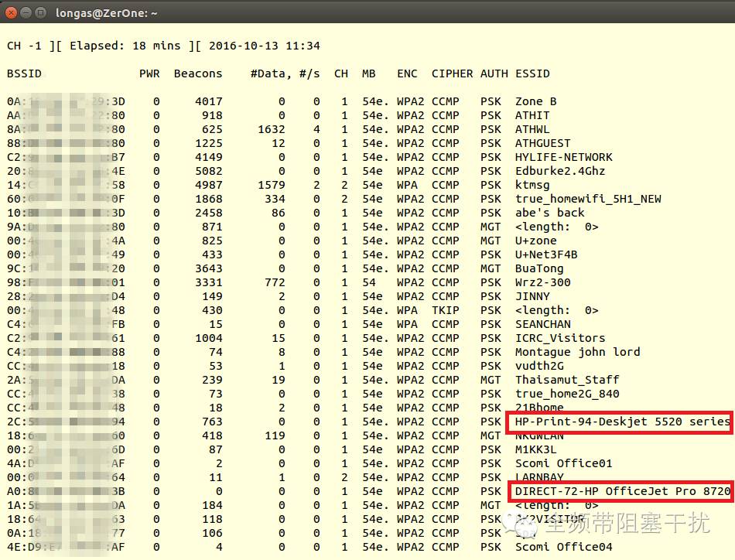Click the data value 1579 in ktmsg row
Image resolution: width=735 pixels, height=560 pixels.
coord(272,185)
